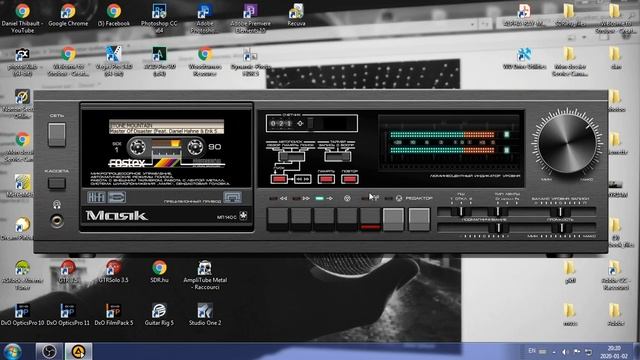Open Daniel Thibault - YouTube shortcut
This screenshot has width=640, height=360.
(x=22, y=18)
